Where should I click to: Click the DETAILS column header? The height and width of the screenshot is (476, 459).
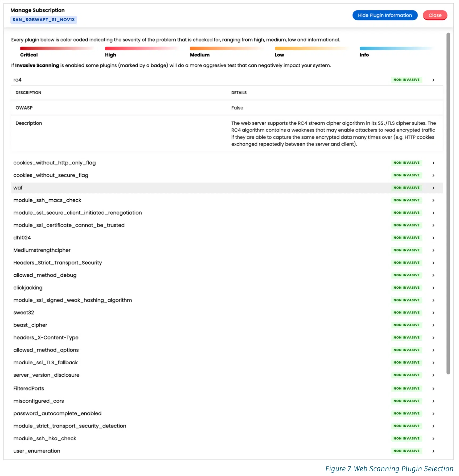coord(239,93)
